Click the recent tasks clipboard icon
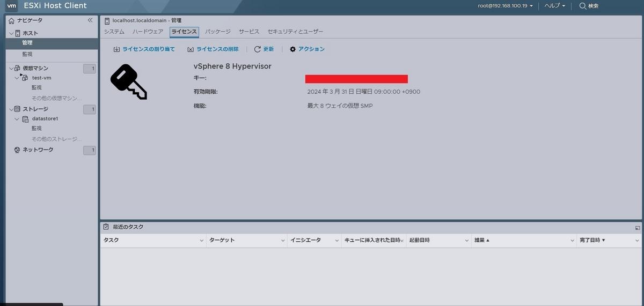 tap(106, 227)
